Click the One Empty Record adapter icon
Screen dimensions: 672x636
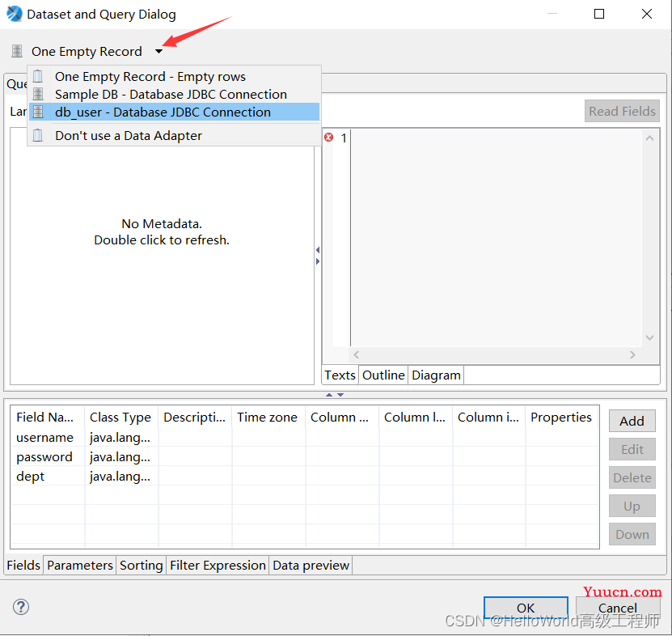tap(17, 51)
